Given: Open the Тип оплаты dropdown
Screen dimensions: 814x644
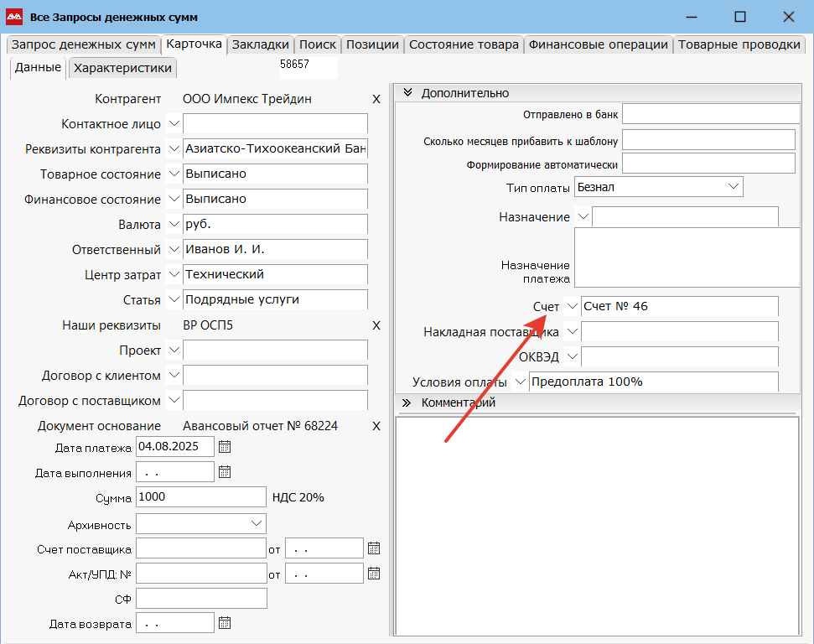Looking at the screenshot, I should click(734, 186).
